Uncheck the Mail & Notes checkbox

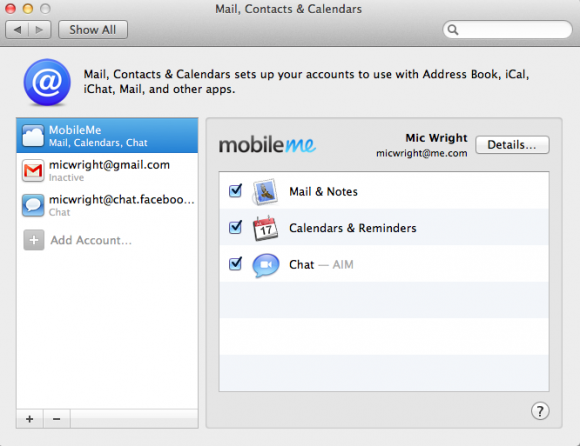coord(235,191)
